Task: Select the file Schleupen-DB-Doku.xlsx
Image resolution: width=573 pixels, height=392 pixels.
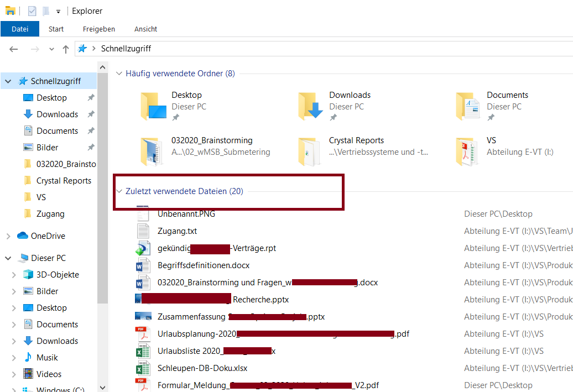Action: click(x=202, y=368)
